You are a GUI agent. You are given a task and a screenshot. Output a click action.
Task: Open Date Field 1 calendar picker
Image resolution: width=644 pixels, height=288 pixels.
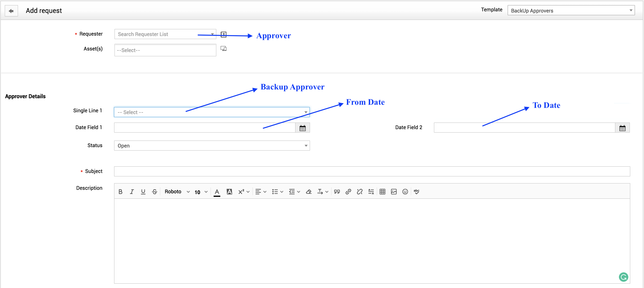tap(303, 128)
